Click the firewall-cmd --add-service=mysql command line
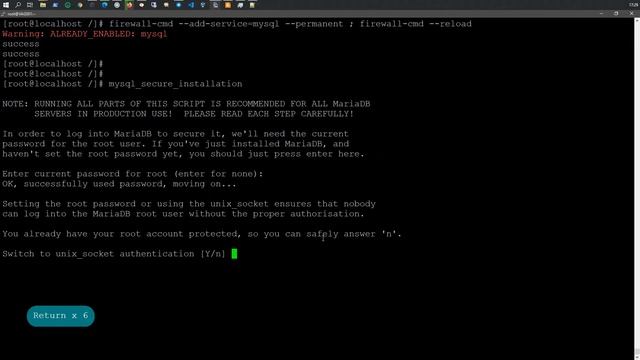 (237, 24)
